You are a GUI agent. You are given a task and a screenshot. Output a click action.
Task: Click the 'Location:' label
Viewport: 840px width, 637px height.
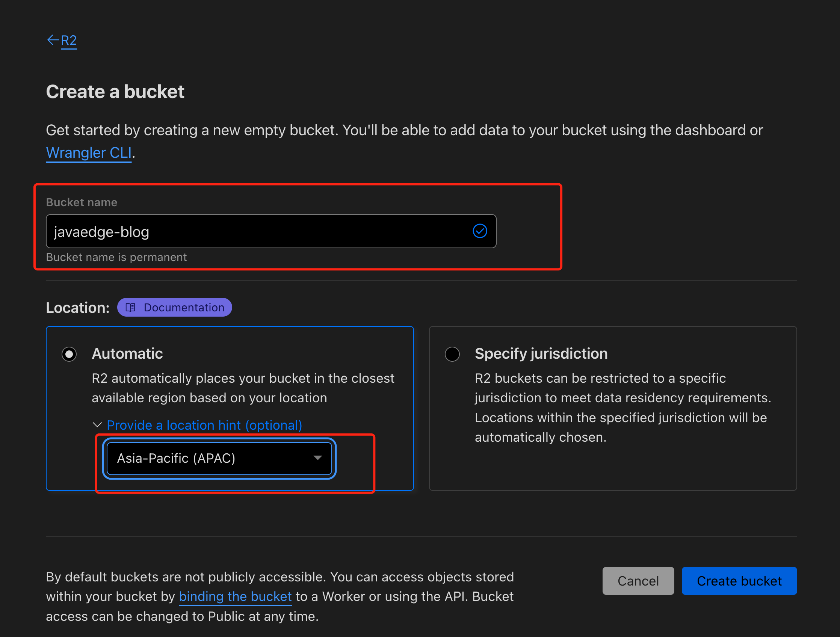click(78, 308)
